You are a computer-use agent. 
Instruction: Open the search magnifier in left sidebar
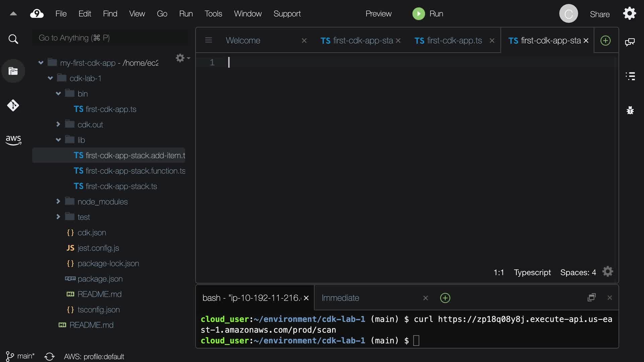[13, 39]
